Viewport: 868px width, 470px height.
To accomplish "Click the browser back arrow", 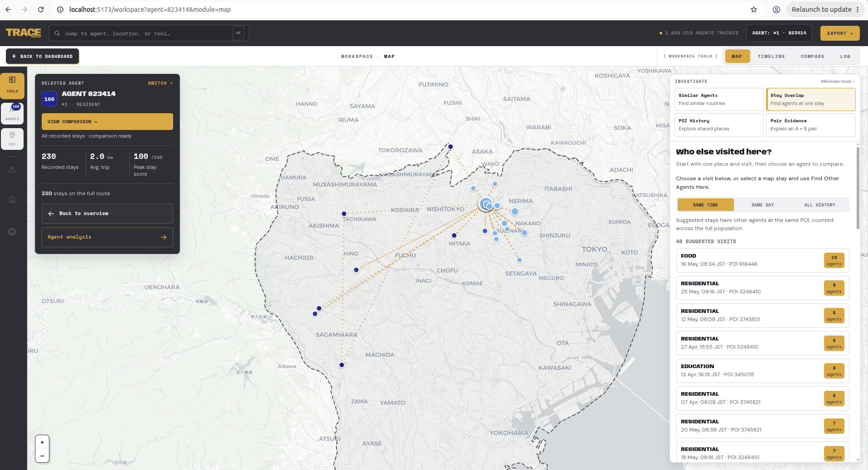I will (x=8, y=10).
